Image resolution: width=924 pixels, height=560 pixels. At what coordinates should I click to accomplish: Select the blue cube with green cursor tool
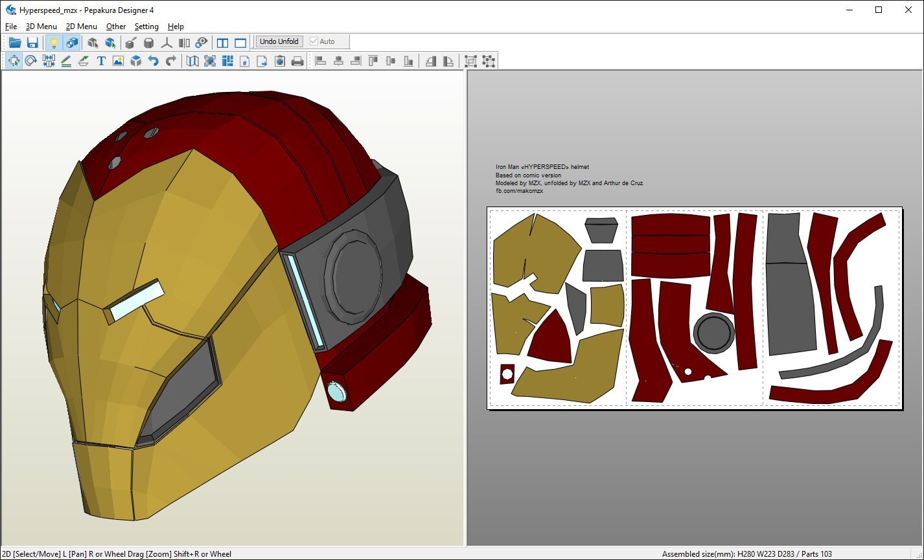pyautogui.click(x=111, y=43)
